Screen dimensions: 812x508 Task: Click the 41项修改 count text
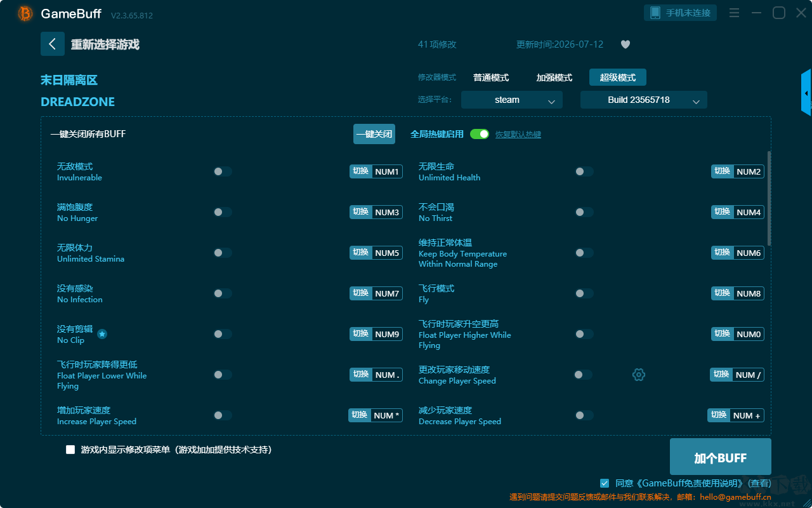coord(437,44)
